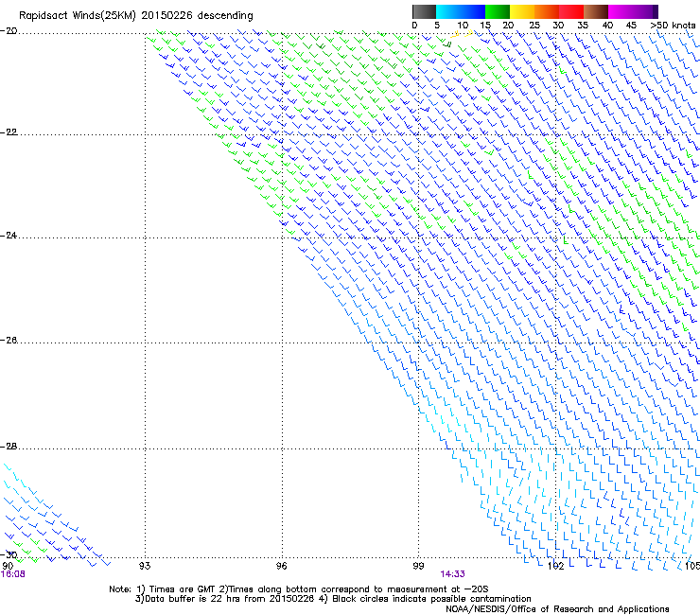Click the orange 25-30 knots color swatch
700x615 pixels.
click(547, 11)
